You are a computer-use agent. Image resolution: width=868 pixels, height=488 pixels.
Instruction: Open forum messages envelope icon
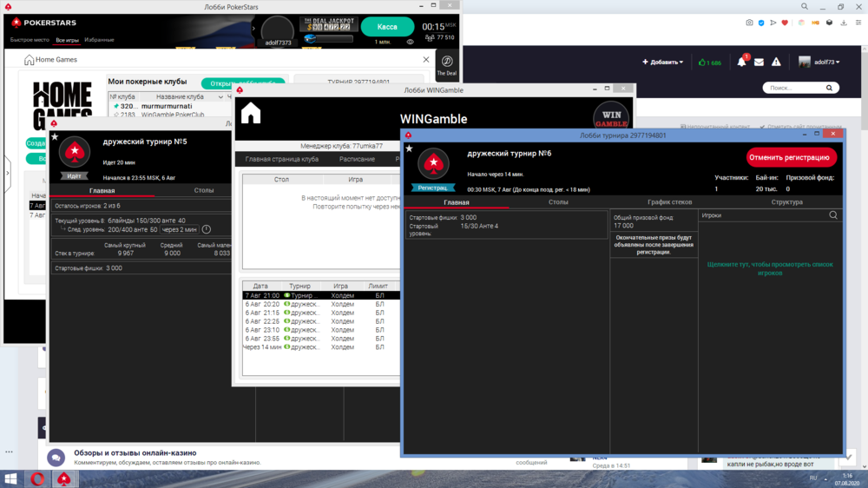pyautogui.click(x=759, y=63)
